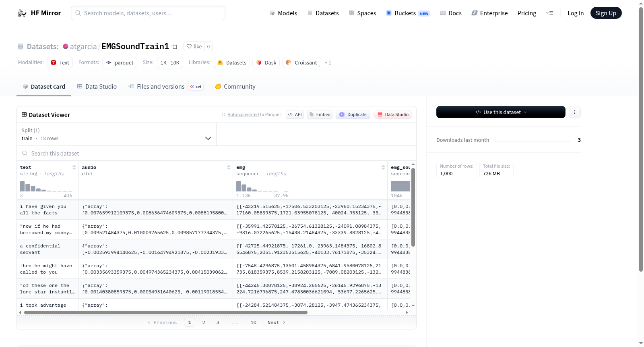Open the Community tab
This screenshot has height=347, width=644.
coord(235,87)
